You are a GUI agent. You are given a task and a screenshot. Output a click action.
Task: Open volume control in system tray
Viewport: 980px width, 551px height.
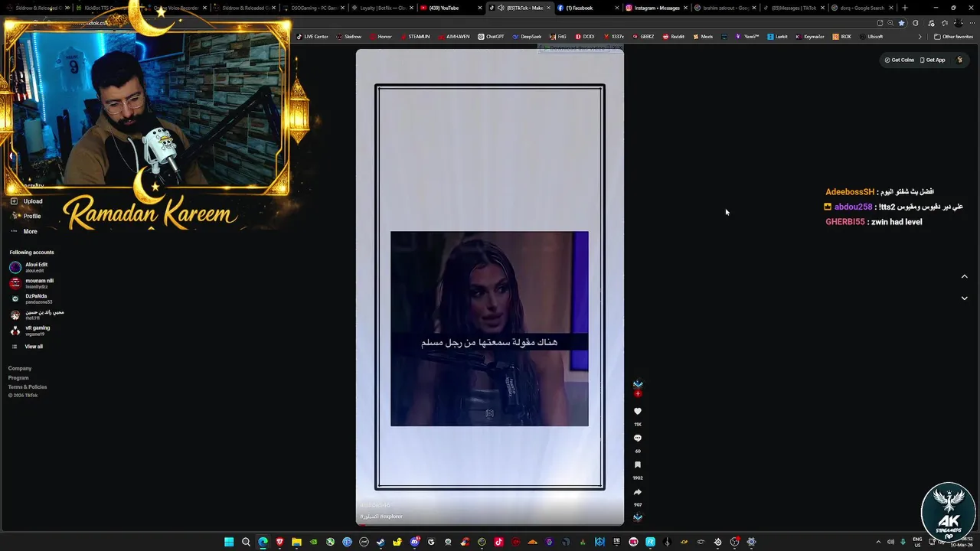click(x=890, y=542)
